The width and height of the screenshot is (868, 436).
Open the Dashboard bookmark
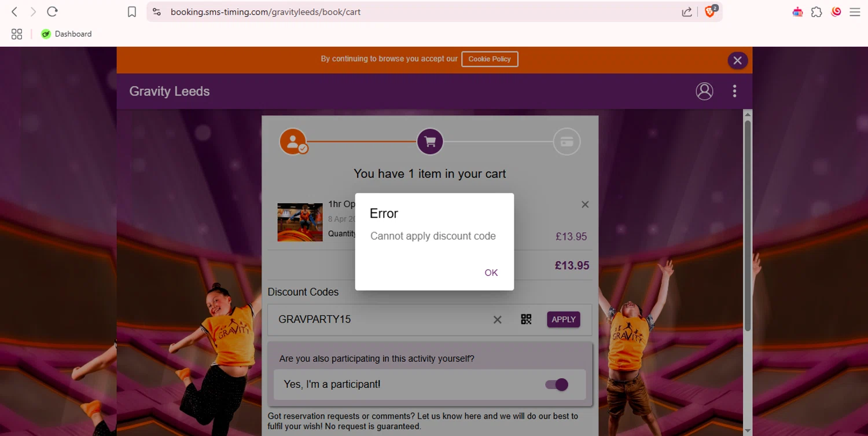[x=67, y=34]
